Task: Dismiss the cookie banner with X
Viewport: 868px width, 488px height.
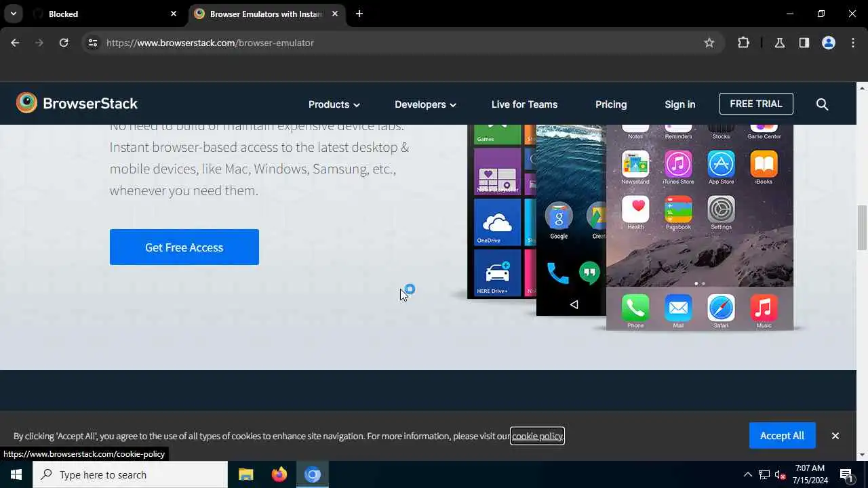Action: (835, 436)
